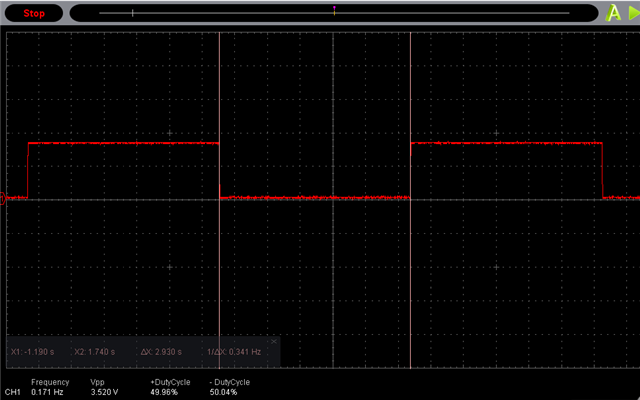Image resolution: width=640 pixels, height=400 pixels.
Task: Click the ΔX: 2.930 s readout
Action: coord(161,352)
